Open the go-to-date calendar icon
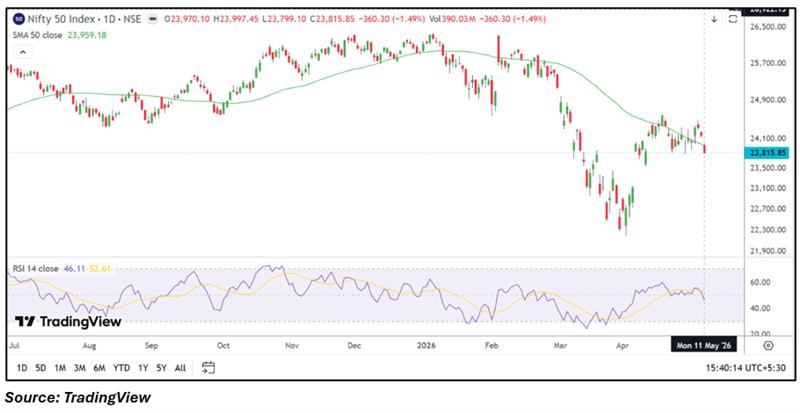Viewport: 800px width, 413px height. point(208,368)
